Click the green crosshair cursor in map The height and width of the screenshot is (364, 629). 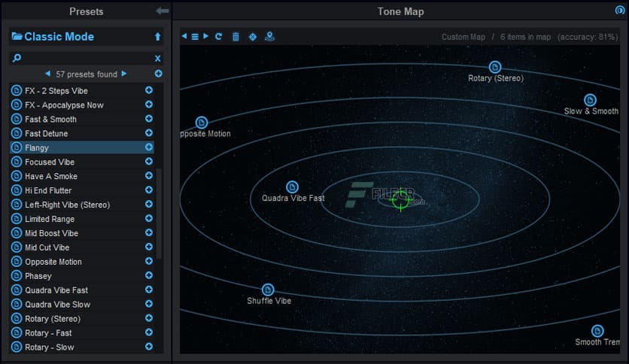(x=401, y=199)
